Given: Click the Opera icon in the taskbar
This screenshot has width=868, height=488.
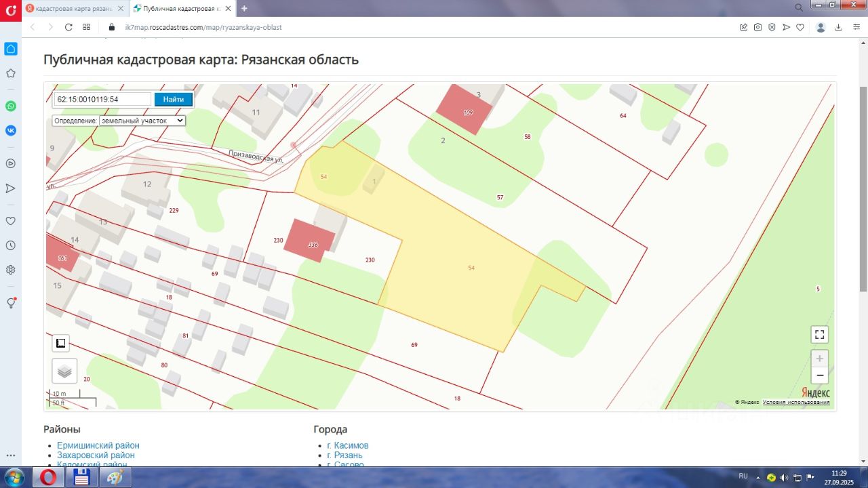Looking at the screenshot, I should (47, 477).
